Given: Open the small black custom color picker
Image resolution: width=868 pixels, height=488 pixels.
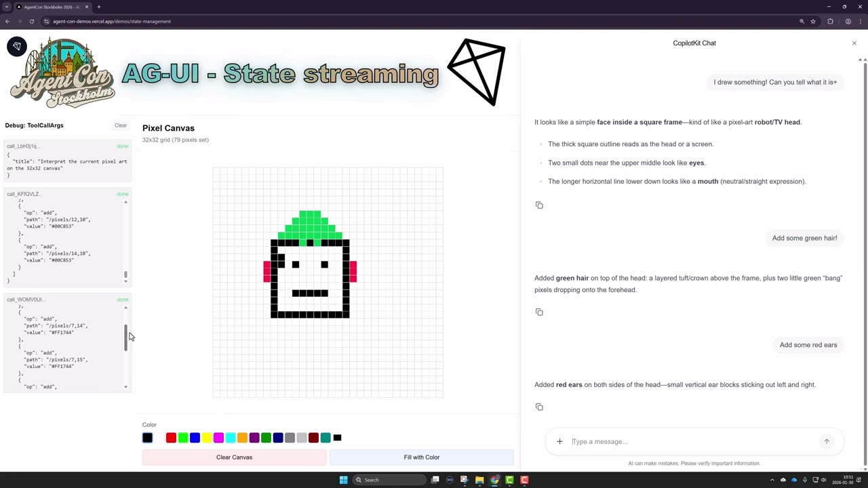Looking at the screenshot, I should click(337, 438).
